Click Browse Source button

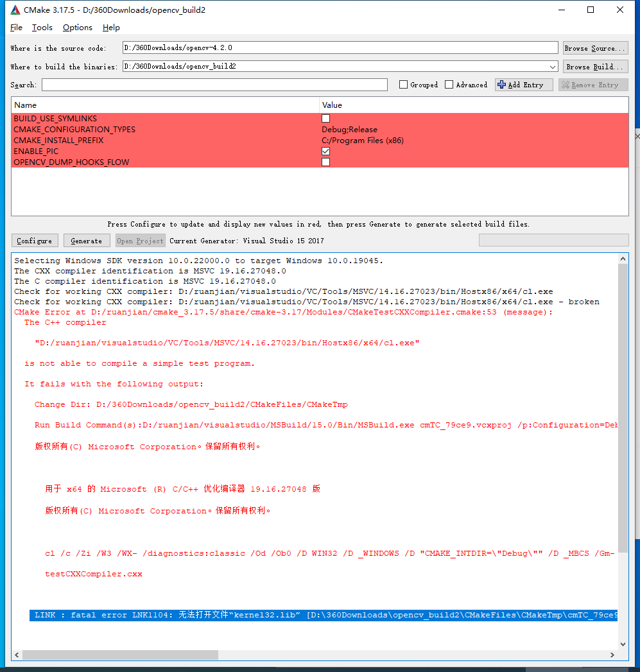(x=595, y=47)
